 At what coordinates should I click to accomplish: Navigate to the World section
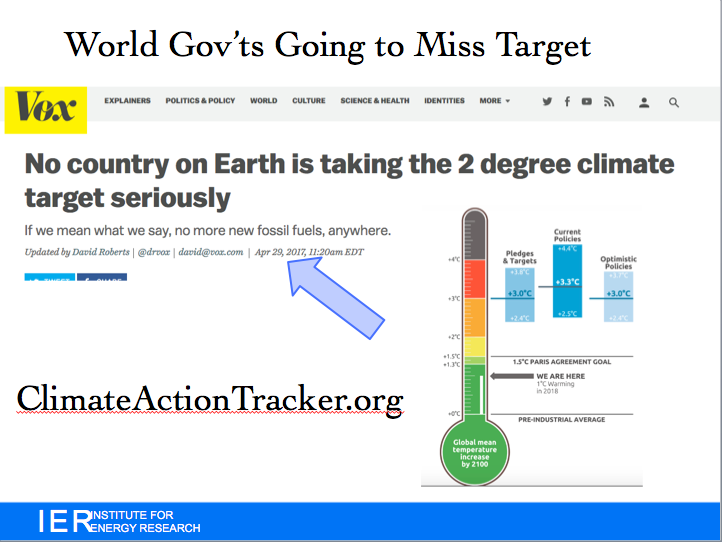coord(264,101)
